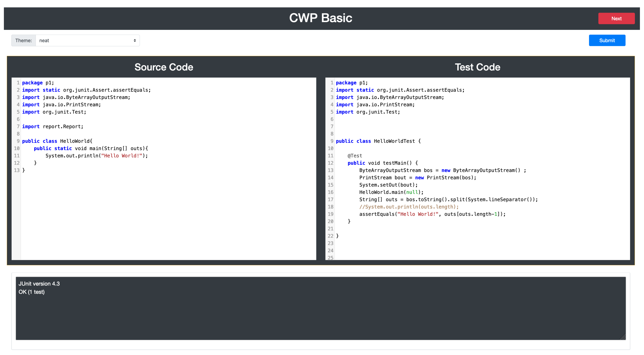Screen dimensions: 644x355
Task: Click the red Next button
Action: pos(616,18)
